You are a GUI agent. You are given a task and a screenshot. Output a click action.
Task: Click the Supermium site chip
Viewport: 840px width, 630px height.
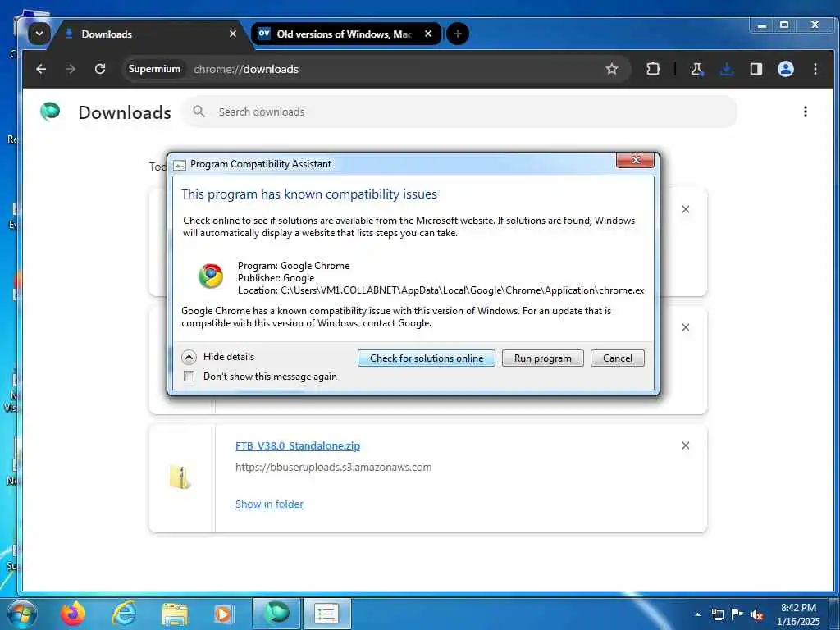pos(154,69)
